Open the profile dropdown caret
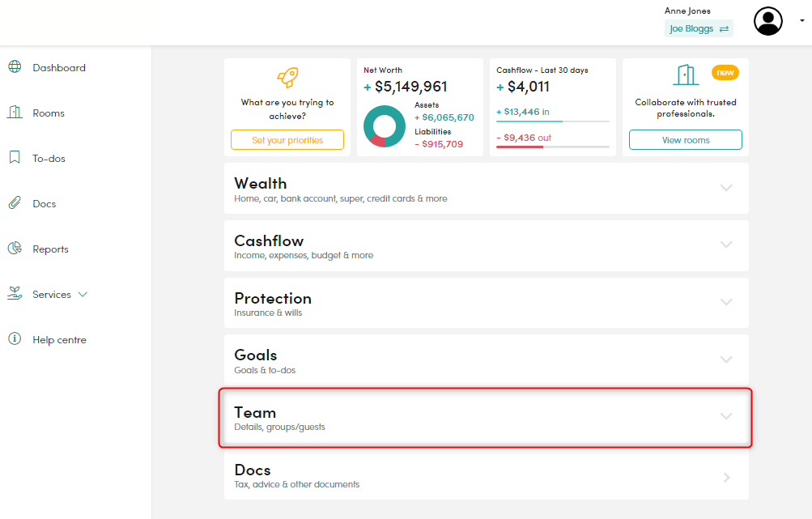The width and height of the screenshot is (812, 519). 801,21
